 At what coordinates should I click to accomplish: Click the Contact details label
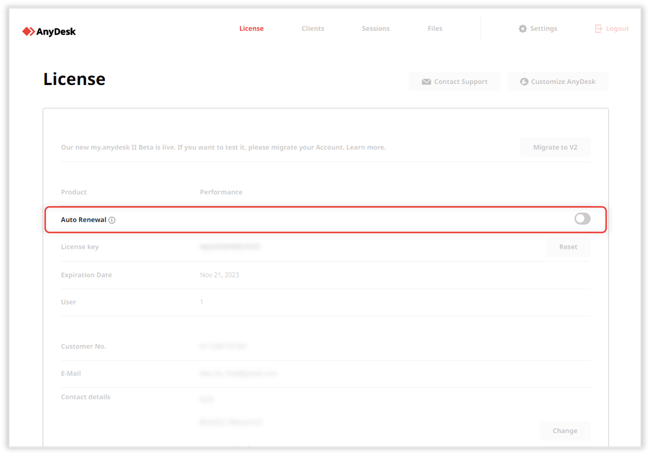[85, 397]
